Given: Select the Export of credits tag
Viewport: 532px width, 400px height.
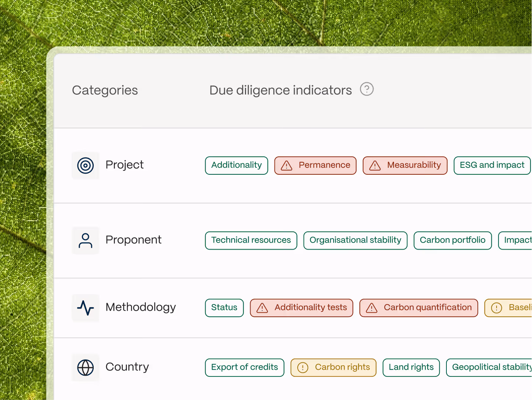Looking at the screenshot, I should (245, 368).
